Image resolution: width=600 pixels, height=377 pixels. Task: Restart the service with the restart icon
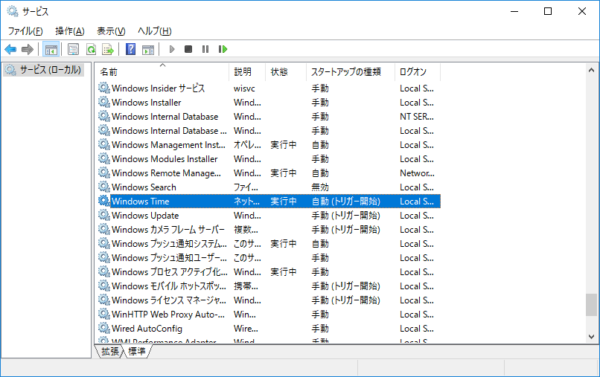(223, 49)
